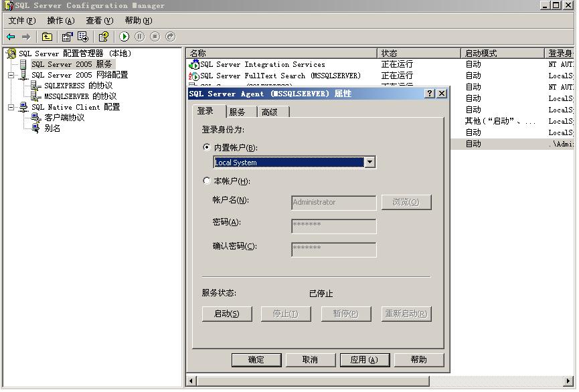Image resolution: width=579 pixels, height=392 pixels.
Task: Click the Stop Service toolbar icon
Action: (155, 37)
